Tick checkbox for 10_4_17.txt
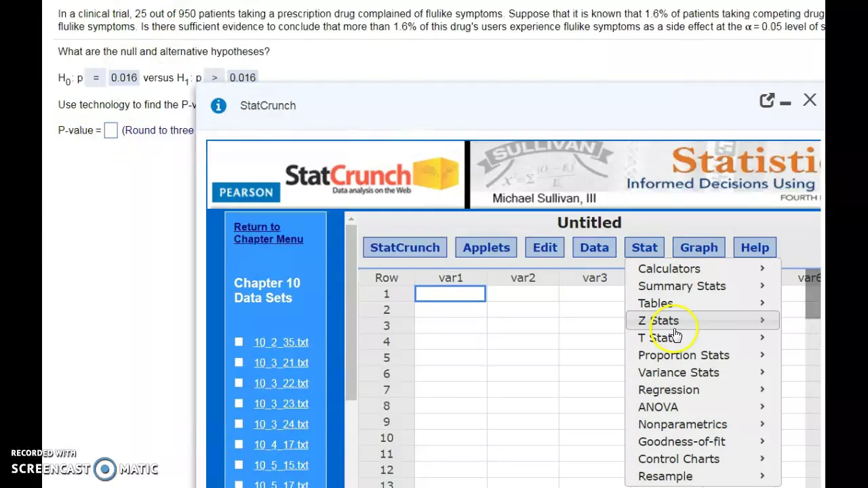Screen dimensions: 868x488 (239, 444)
